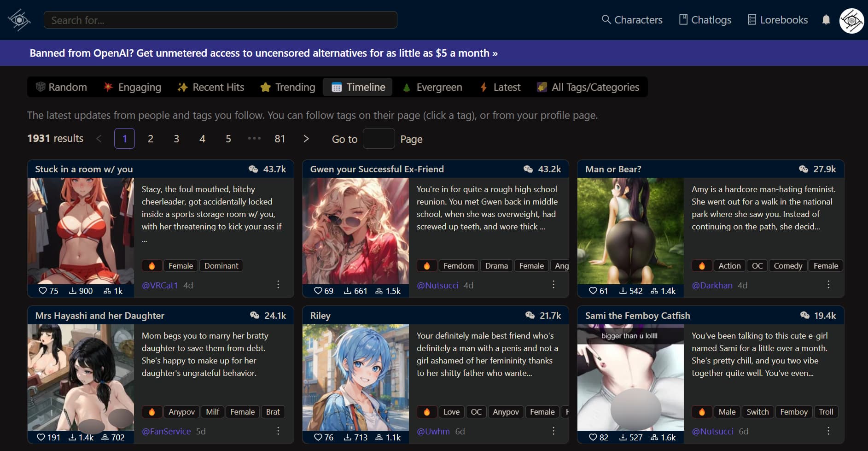Select page 3 in pagination

(x=176, y=139)
